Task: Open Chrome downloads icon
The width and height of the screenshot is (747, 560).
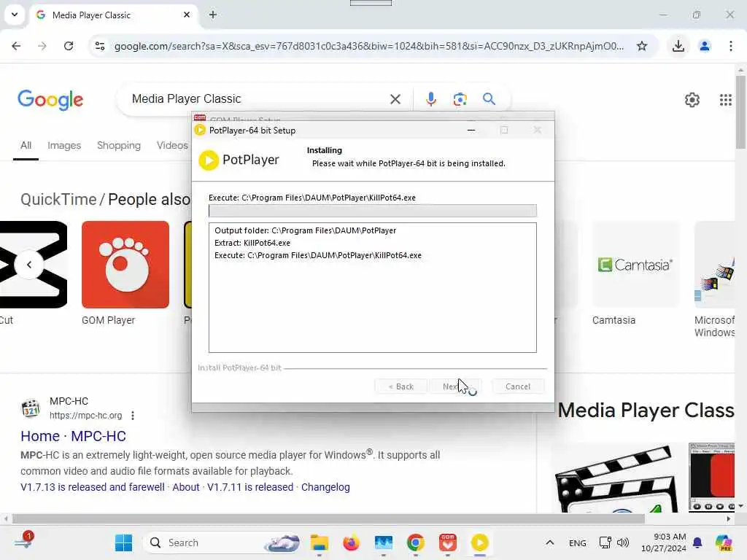Action: point(678,46)
